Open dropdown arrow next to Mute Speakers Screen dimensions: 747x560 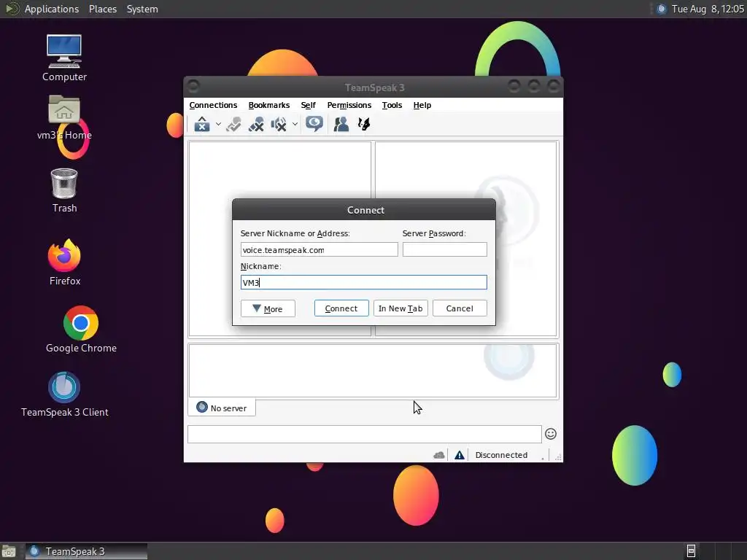pos(295,124)
